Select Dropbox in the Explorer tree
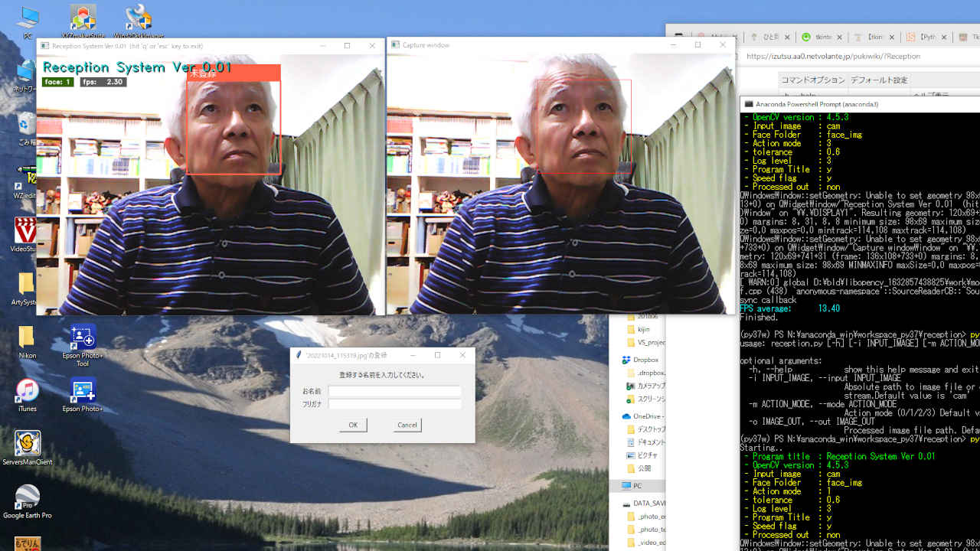 point(645,360)
